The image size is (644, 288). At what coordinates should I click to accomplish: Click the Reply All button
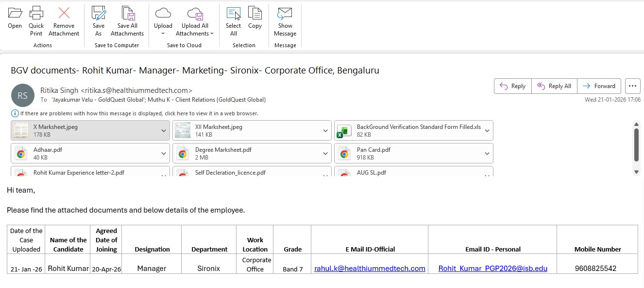[554, 86]
